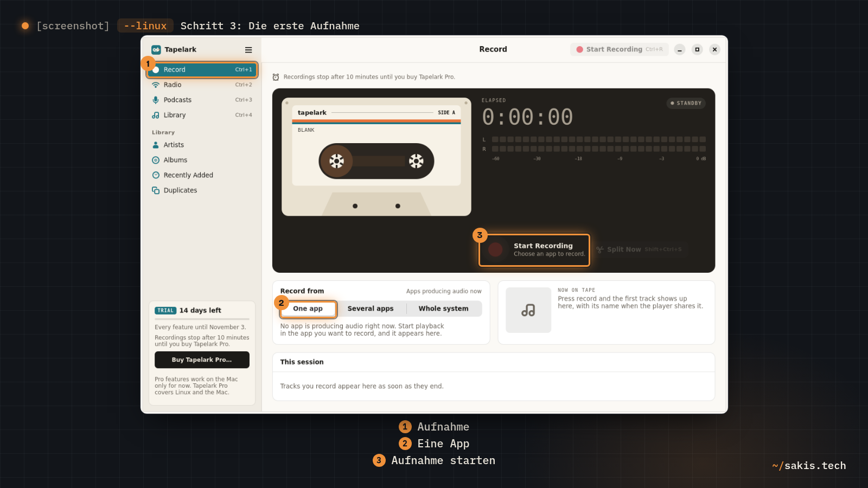Maximize the Tapelark window
The image size is (868, 488).
[x=697, y=49]
